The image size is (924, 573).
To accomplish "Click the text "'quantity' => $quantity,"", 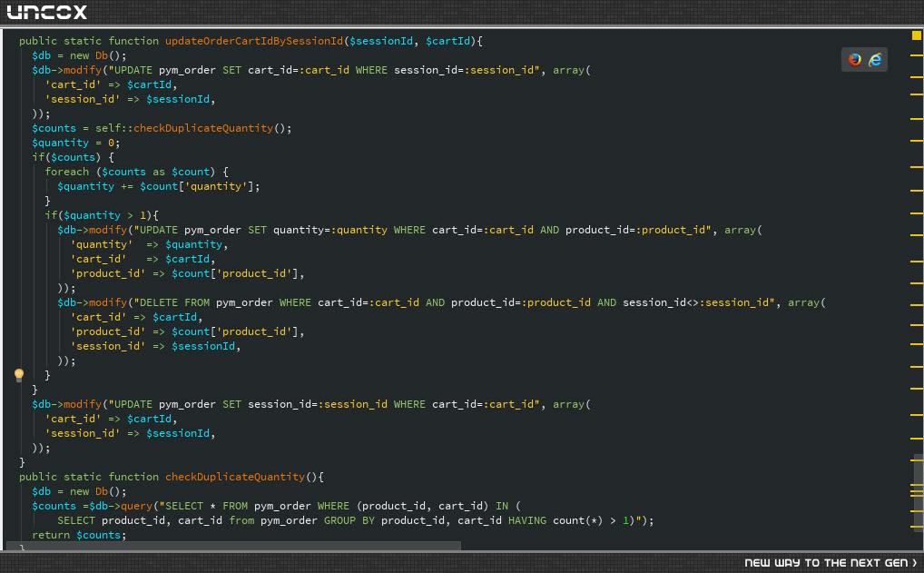I will (x=149, y=244).
